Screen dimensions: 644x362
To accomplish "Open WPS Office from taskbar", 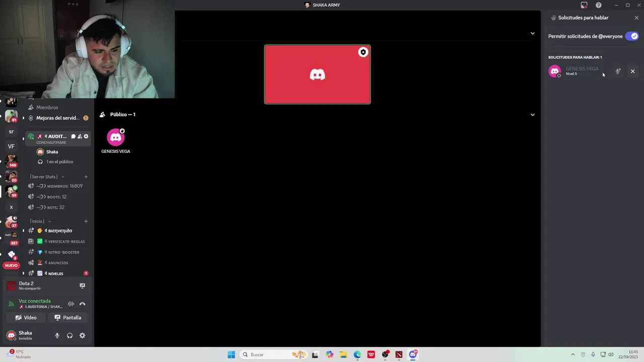I will point(371,354).
